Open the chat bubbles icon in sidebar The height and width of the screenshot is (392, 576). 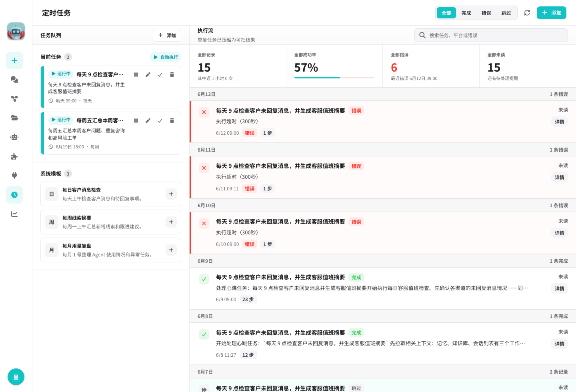pyautogui.click(x=14, y=80)
